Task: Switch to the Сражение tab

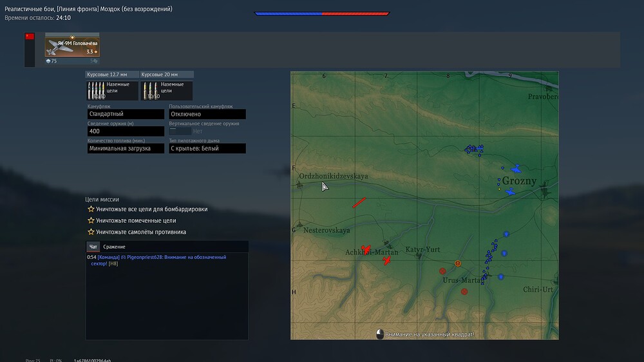Action: pos(114,247)
